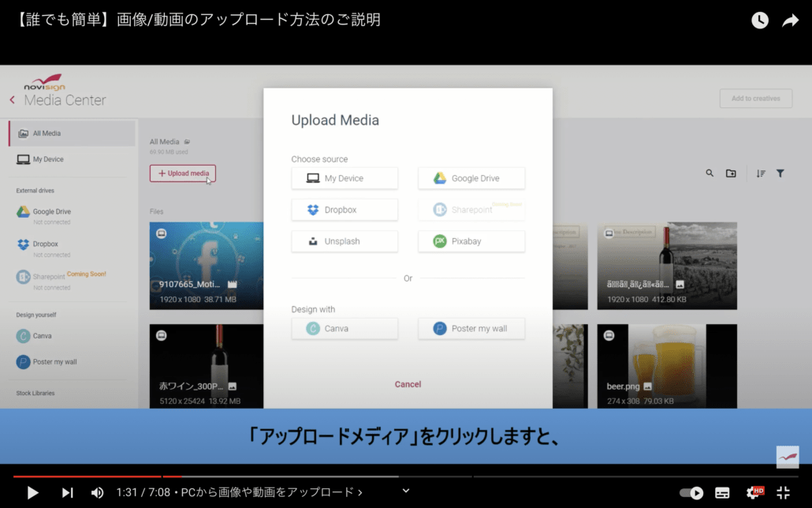This screenshot has height=508, width=812.
Task: Click the Add to creatives button
Action: pos(755,99)
